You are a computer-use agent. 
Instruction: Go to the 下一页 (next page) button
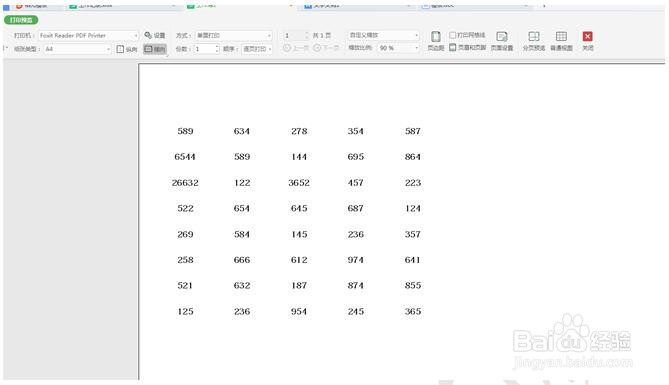point(326,48)
